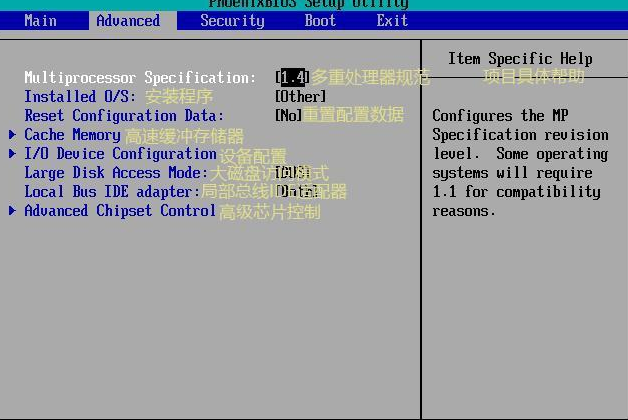
Task: Click the Multiprocessor Specification setting label
Action: (x=140, y=78)
